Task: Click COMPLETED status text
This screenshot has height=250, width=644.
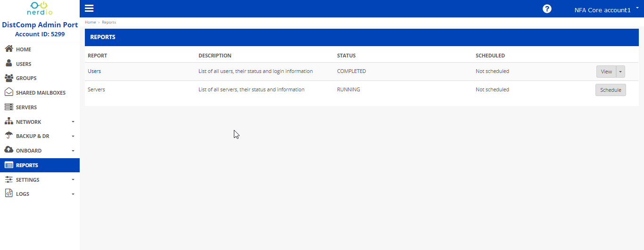Action: [x=351, y=72]
